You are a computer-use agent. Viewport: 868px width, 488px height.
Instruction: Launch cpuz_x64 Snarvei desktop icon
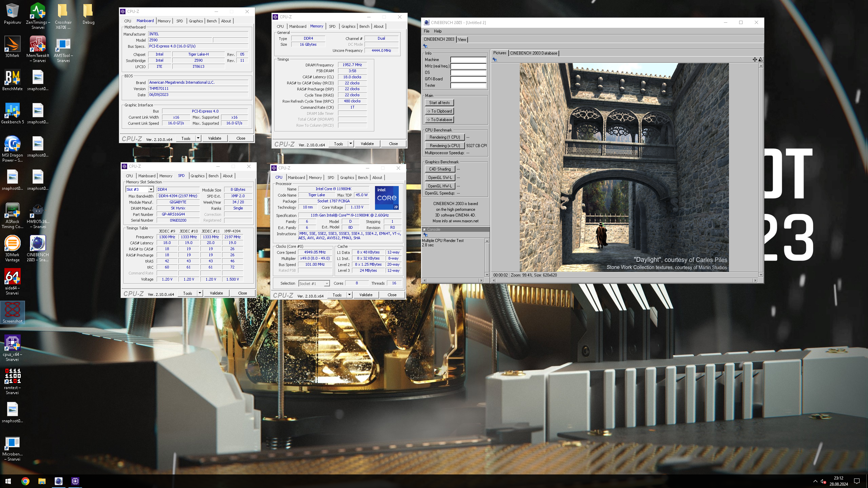[x=13, y=348]
